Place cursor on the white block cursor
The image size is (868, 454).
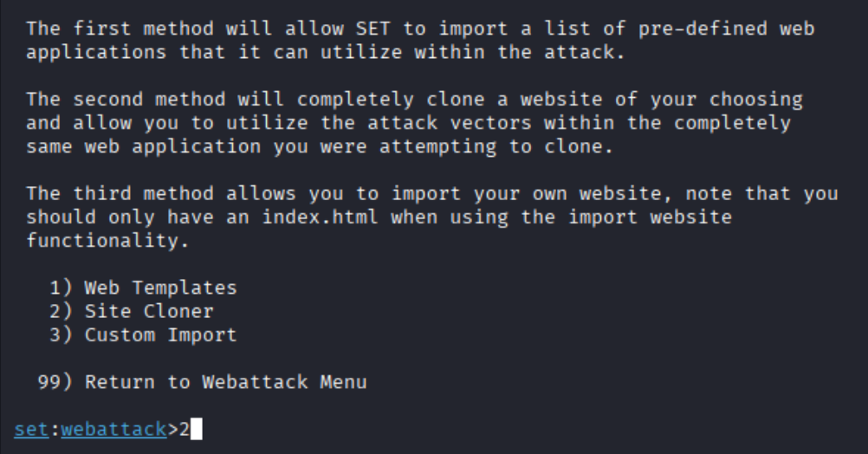point(196,429)
